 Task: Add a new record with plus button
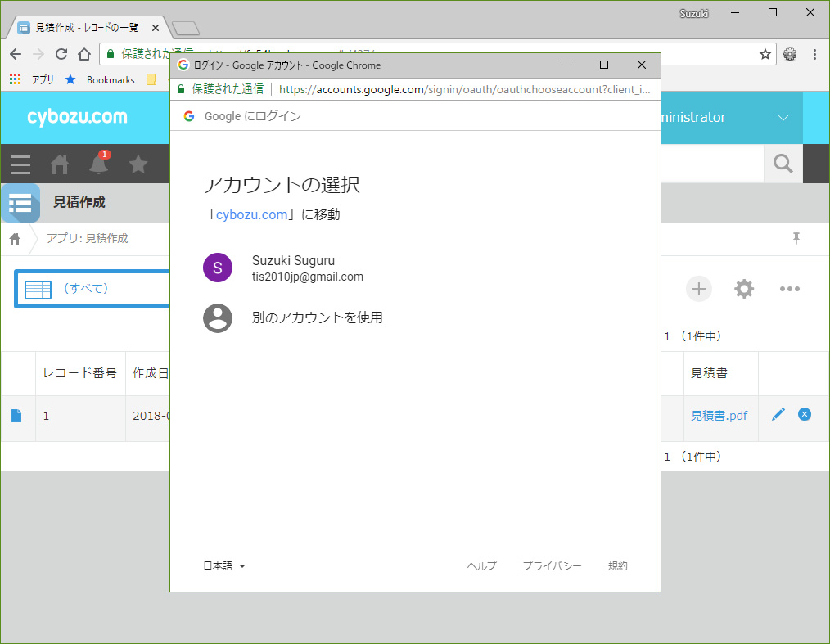[699, 289]
